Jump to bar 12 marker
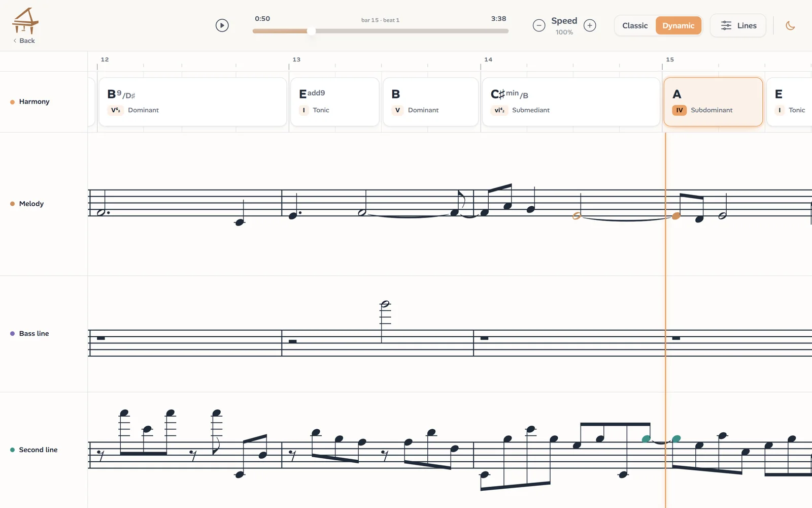This screenshot has height=508, width=812. (105, 59)
